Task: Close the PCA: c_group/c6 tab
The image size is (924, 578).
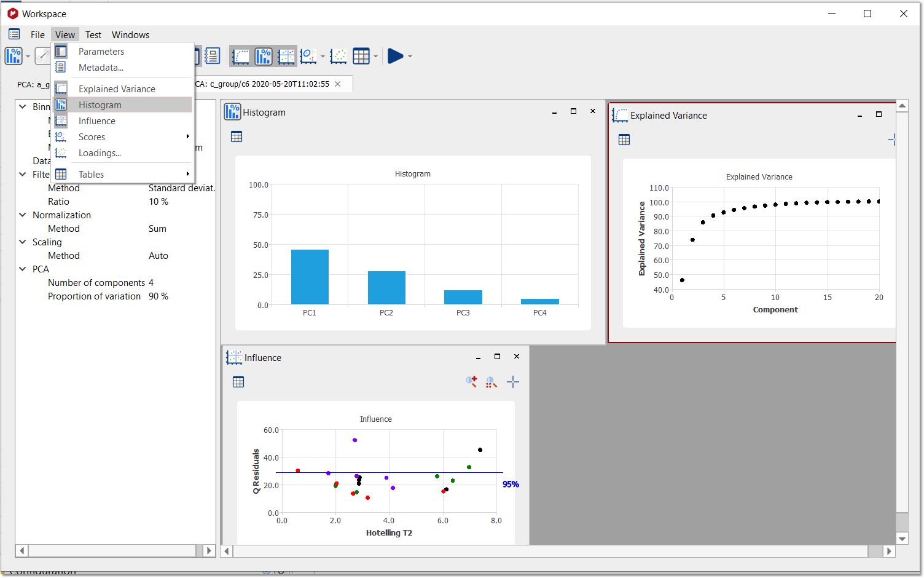Action: 338,84
